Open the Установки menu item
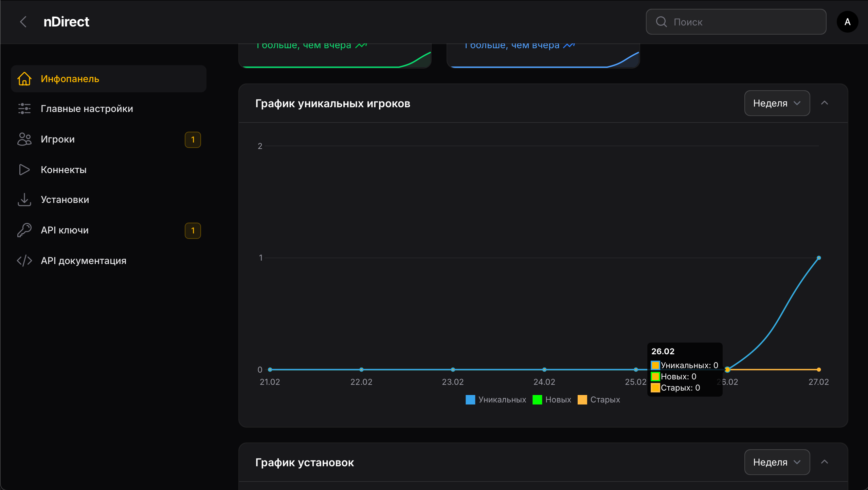The height and width of the screenshot is (490, 868). [x=65, y=200]
